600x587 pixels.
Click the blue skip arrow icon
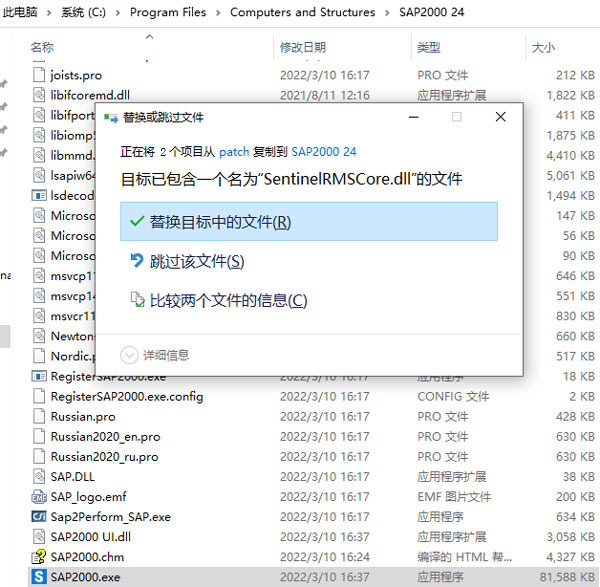tap(137, 261)
